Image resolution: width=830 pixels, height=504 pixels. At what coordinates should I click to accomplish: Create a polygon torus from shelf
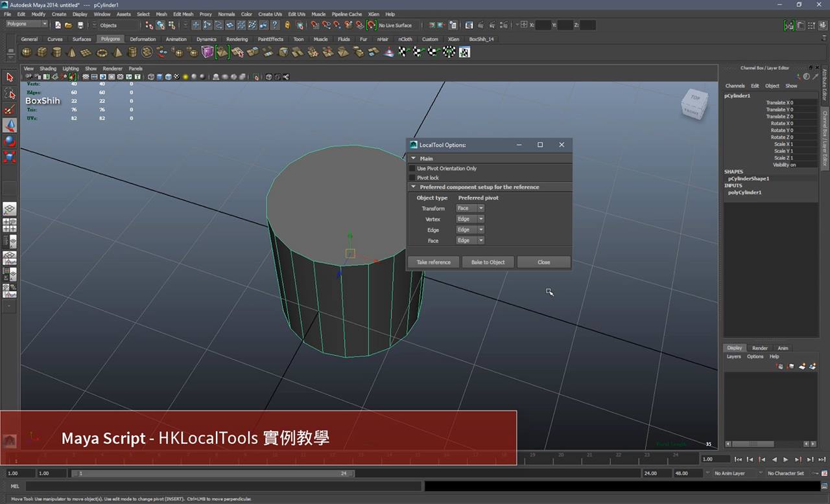coord(102,52)
